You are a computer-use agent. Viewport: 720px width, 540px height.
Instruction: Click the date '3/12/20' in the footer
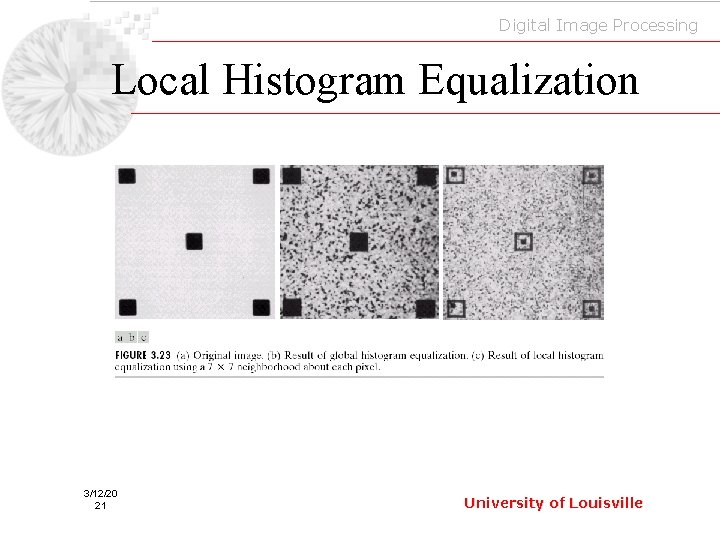(100, 494)
